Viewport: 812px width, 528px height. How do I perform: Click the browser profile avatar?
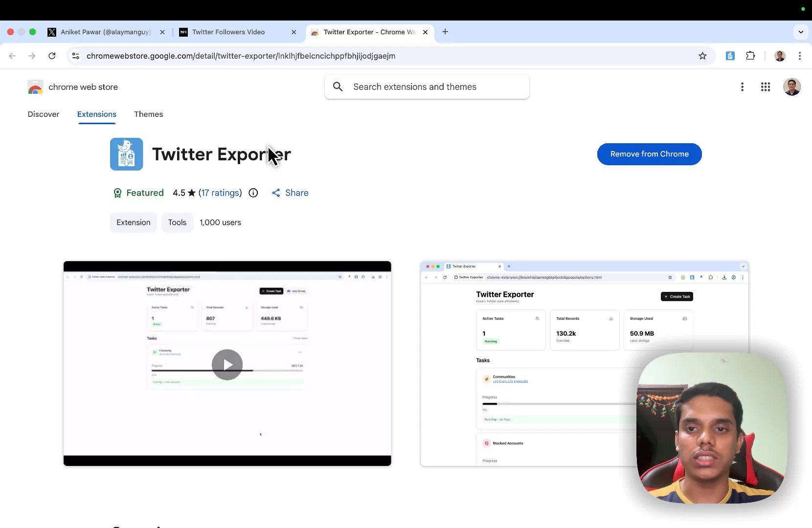pyautogui.click(x=780, y=56)
